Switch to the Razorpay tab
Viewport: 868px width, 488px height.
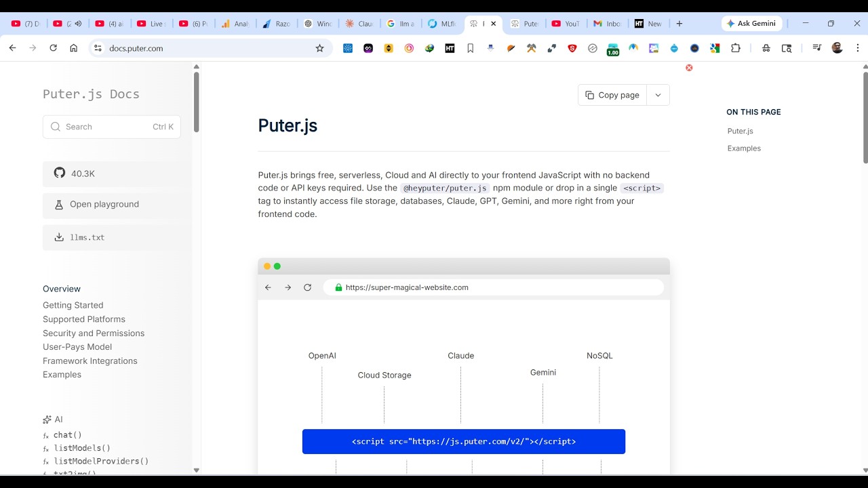276,23
